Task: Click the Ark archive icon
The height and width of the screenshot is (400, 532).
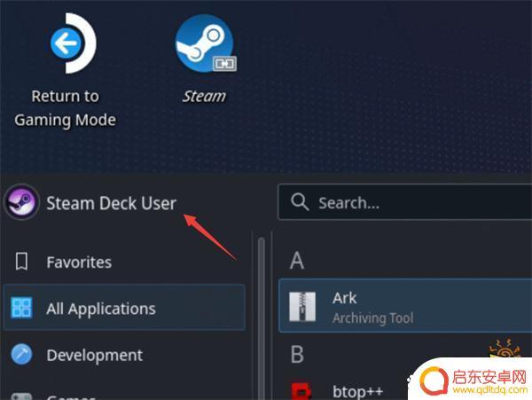Action: (x=302, y=307)
